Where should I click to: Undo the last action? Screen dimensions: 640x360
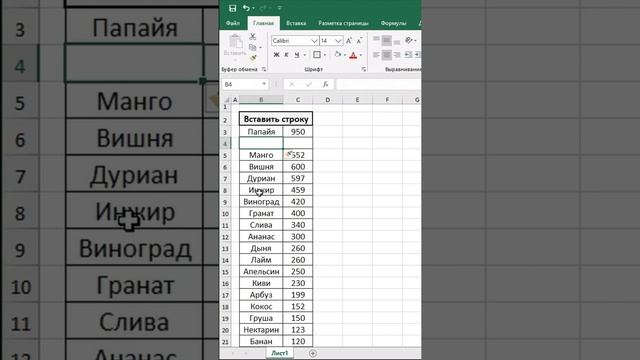pos(246,8)
